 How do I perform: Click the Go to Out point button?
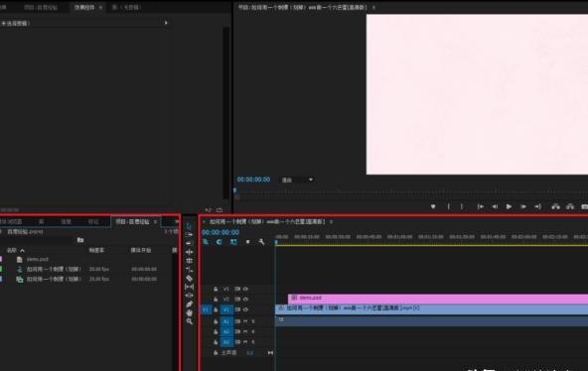click(x=537, y=206)
